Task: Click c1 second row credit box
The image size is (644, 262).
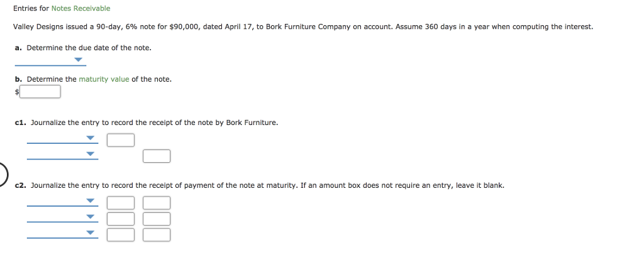Action: (x=157, y=156)
